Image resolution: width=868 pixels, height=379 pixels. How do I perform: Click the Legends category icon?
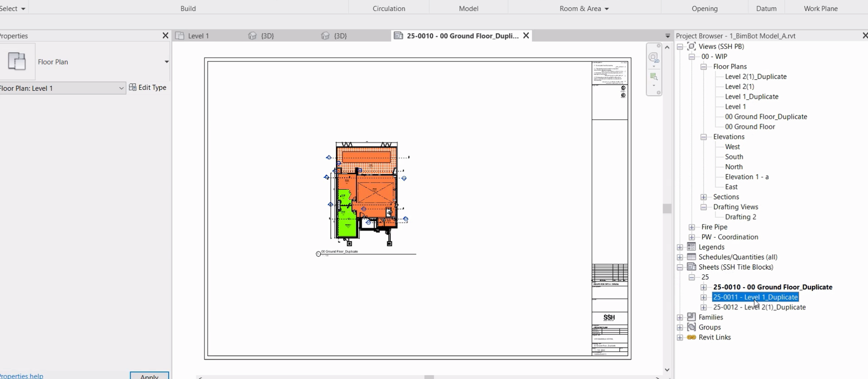click(x=692, y=247)
